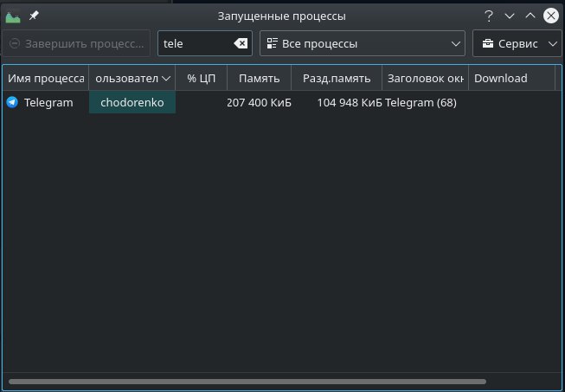Toggle the pin window icon

click(34, 16)
